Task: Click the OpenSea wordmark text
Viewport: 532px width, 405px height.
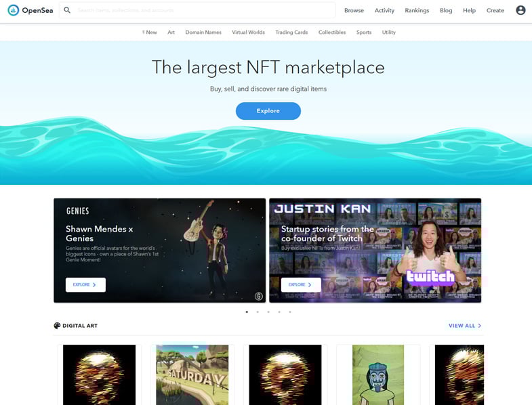Action: tap(38, 11)
